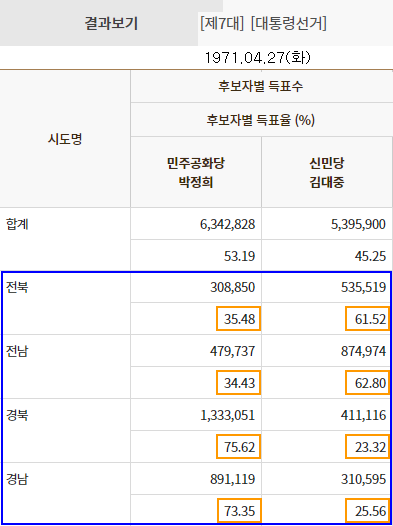Click highlighted 61.52 value in 전북
The image size is (393, 526).
click(x=368, y=319)
